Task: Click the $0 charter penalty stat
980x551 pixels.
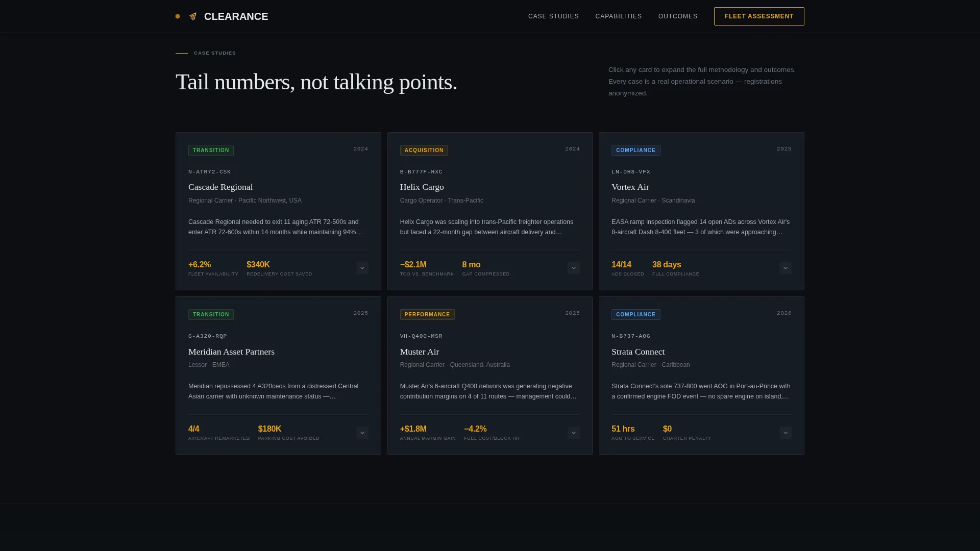Action: [x=687, y=433]
